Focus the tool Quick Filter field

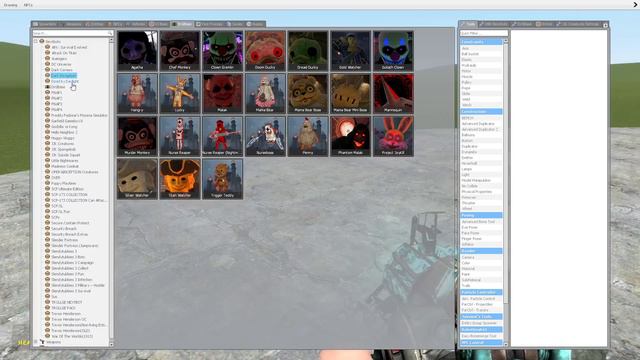tap(484, 33)
